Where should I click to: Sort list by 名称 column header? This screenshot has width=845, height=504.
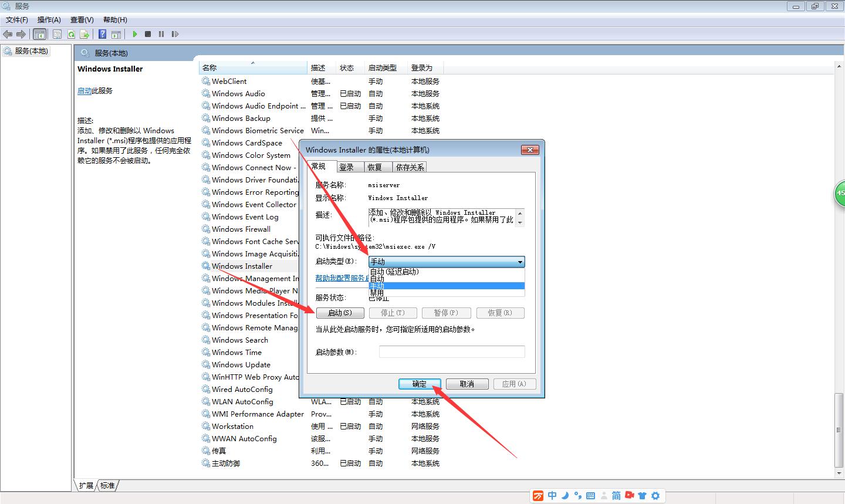point(253,68)
